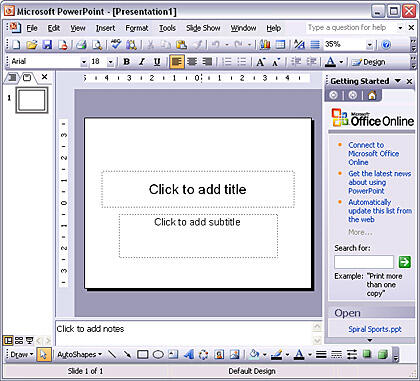Click Dash Style icon on Drawing toolbar

click(337, 354)
